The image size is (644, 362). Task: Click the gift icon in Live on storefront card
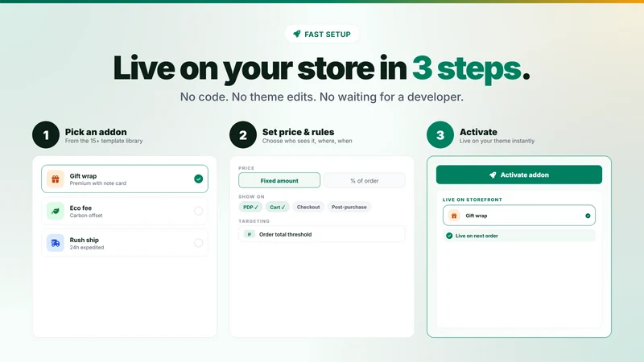click(x=454, y=216)
